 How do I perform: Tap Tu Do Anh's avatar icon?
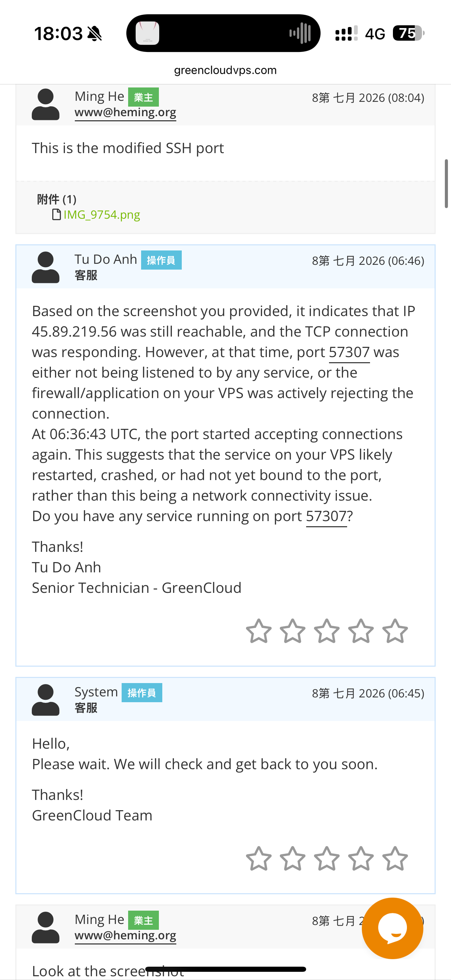tap(45, 267)
